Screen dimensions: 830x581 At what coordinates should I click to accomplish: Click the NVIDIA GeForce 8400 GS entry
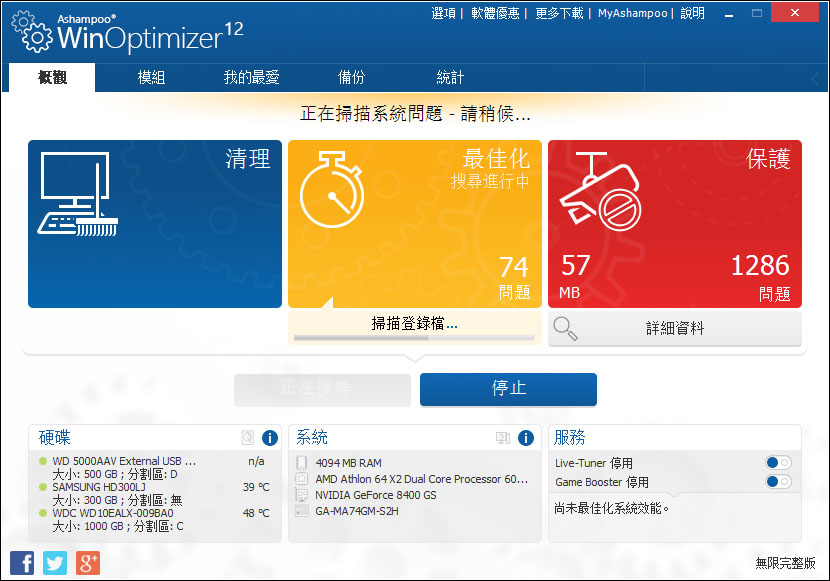pos(376,495)
